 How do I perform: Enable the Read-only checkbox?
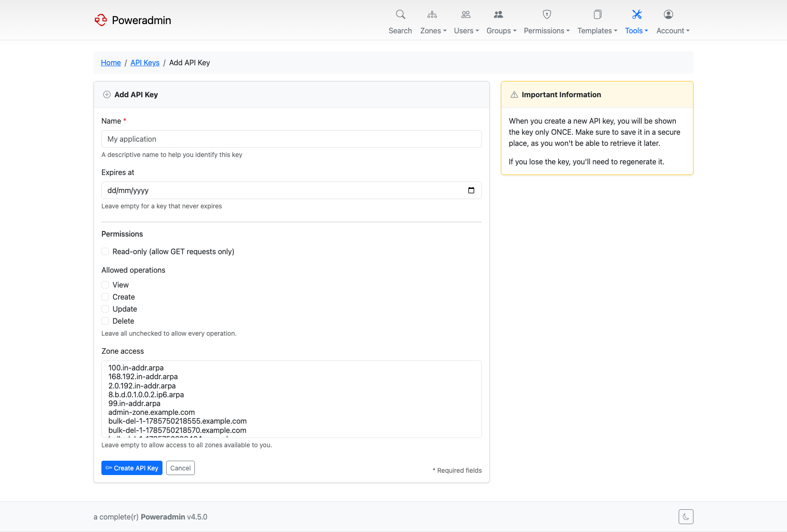(105, 251)
